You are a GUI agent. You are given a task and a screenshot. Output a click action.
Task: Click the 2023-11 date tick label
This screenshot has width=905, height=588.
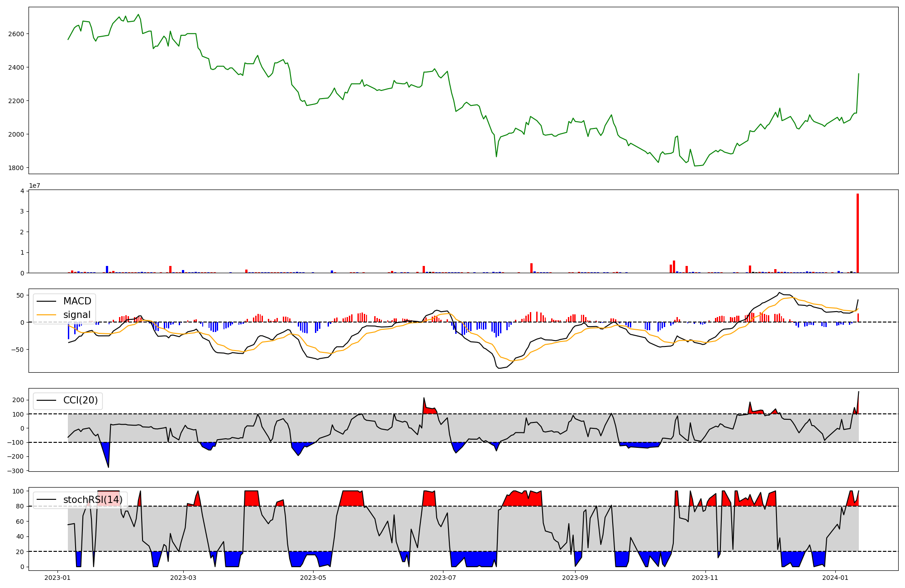[x=705, y=578]
